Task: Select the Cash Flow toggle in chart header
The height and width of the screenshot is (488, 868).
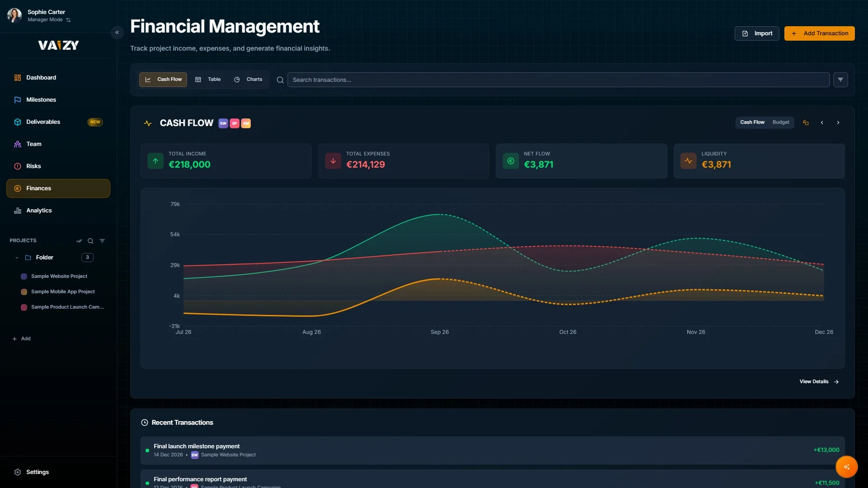Action: [x=752, y=122]
